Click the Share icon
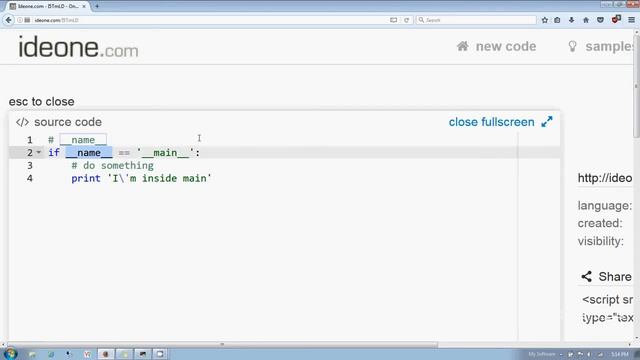This screenshot has height=360, width=640. point(587,276)
